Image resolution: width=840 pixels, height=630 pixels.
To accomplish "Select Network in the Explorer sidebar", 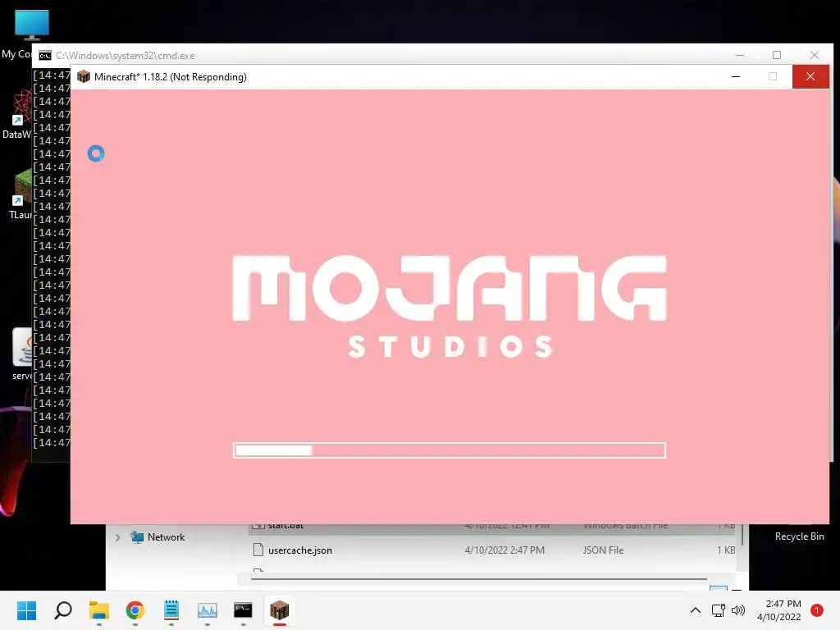I will click(x=166, y=537).
